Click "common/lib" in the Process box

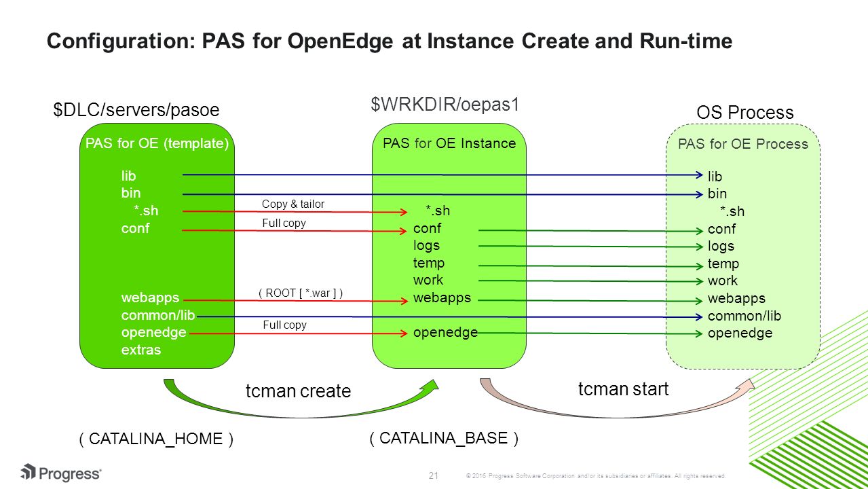(744, 316)
